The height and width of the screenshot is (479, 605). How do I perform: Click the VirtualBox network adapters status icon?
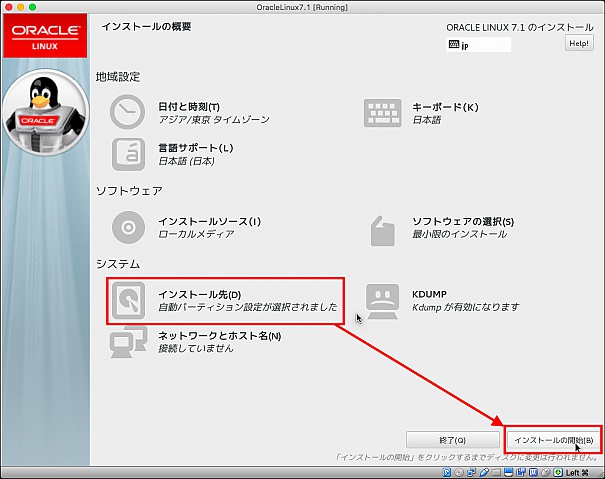(x=471, y=472)
